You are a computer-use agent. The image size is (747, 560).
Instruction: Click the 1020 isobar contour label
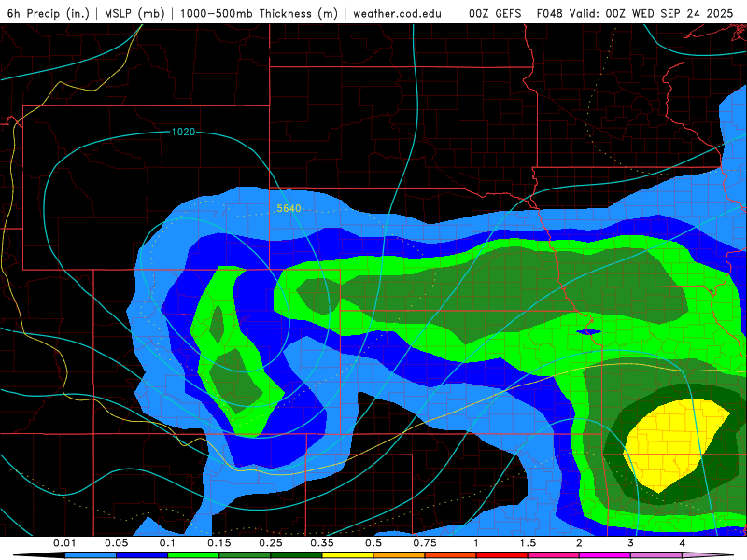183,132
